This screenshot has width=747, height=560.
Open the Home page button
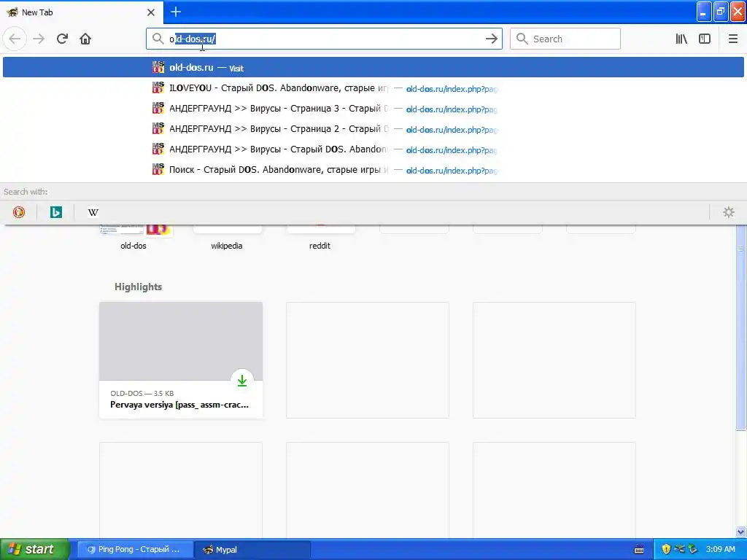[x=85, y=39]
